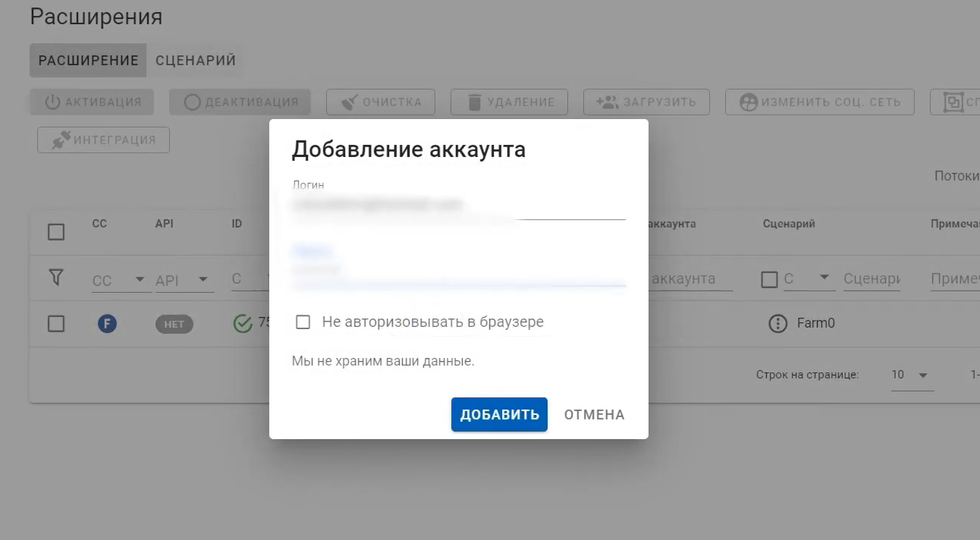Open the Сценарий filter dropdown arrow
Viewport: 980px width, 540px height.
click(x=825, y=278)
